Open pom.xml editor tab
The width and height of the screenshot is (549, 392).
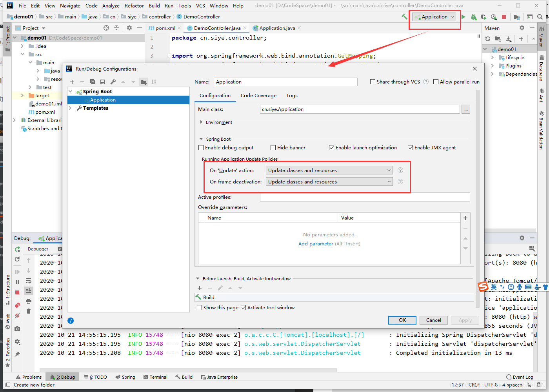pyautogui.click(x=165, y=28)
